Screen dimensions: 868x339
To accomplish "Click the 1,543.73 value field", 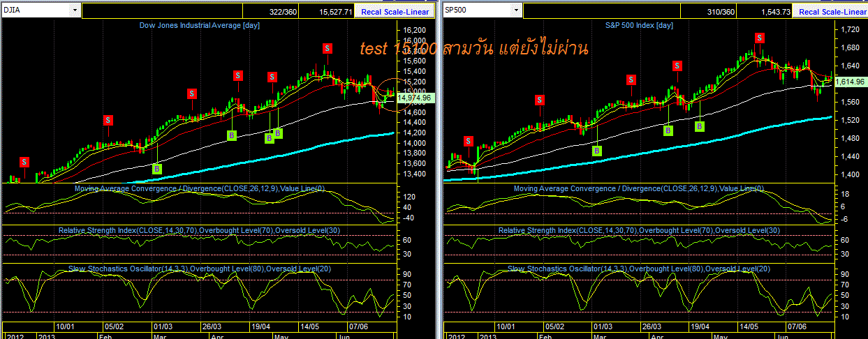I will (x=777, y=11).
